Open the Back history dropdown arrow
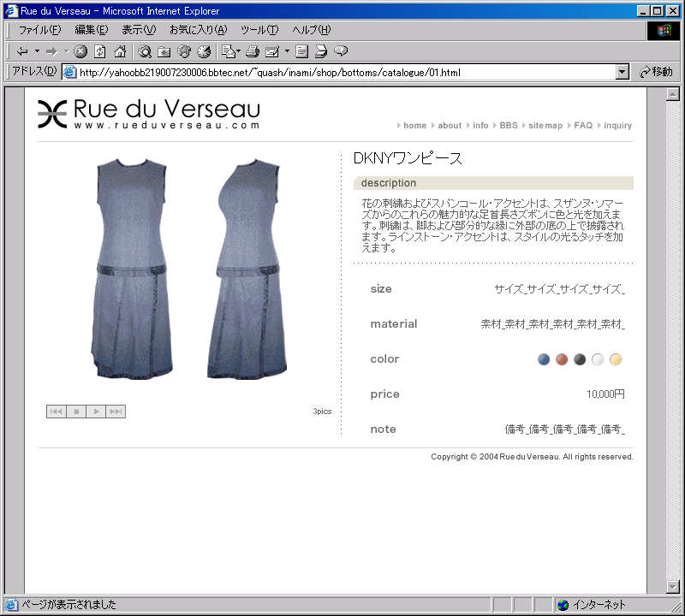This screenshot has width=685, height=616. [37, 51]
